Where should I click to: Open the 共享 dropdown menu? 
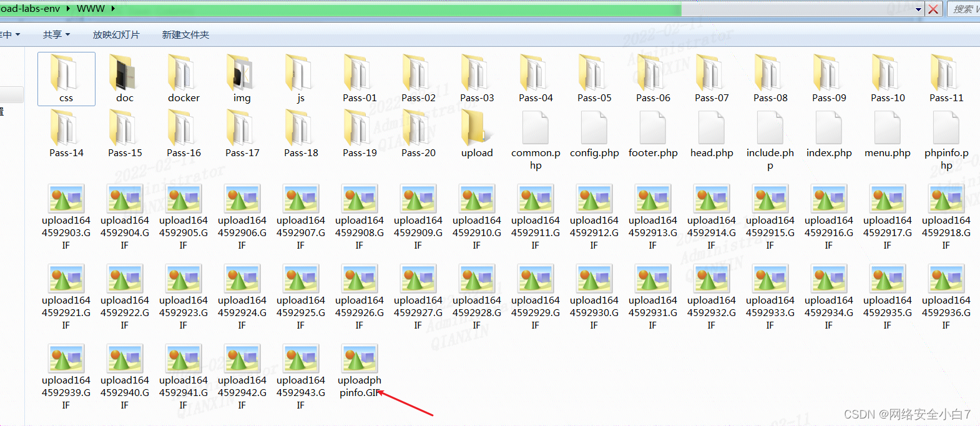coord(56,35)
